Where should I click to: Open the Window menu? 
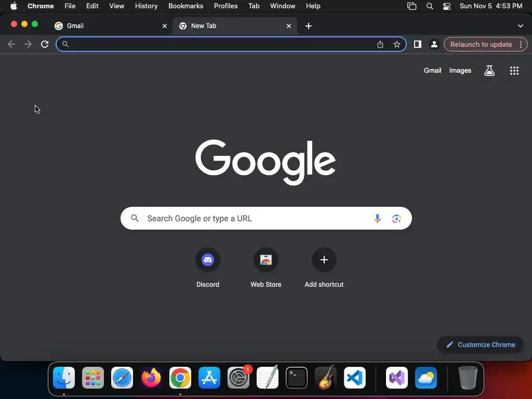(283, 6)
